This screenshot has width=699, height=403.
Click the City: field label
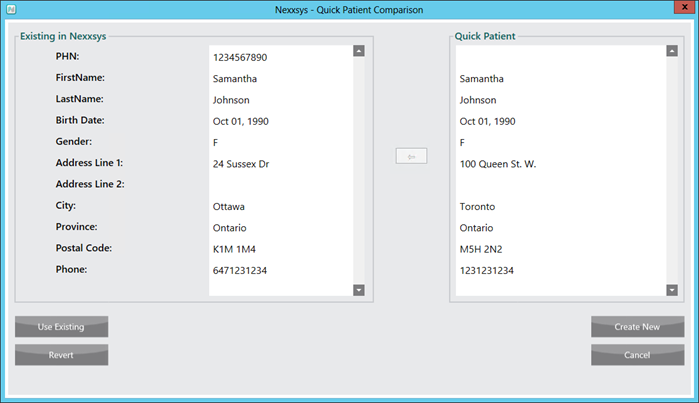66,206
